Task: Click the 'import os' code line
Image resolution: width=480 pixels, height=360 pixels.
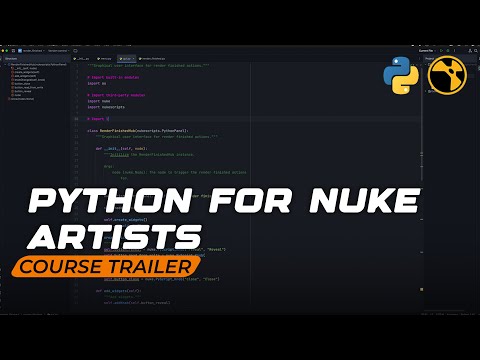Action: (x=97, y=83)
